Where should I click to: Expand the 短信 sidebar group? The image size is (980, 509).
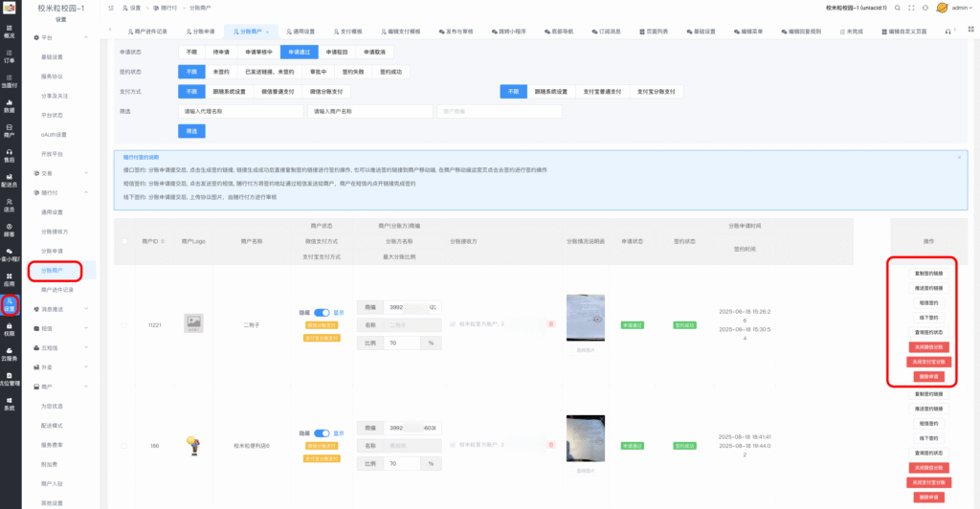click(60, 328)
